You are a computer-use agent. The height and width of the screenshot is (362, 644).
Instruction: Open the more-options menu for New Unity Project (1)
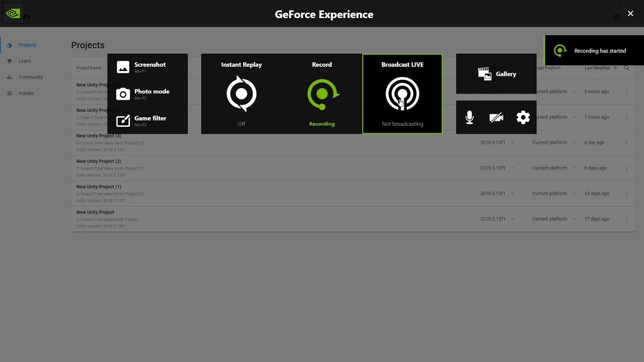(626, 194)
